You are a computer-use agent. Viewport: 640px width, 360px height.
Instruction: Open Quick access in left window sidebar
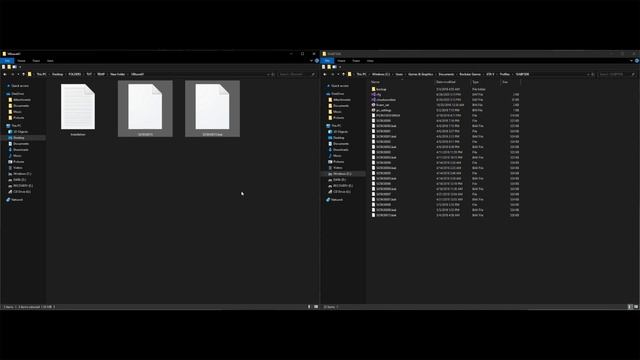[x=18, y=86]
